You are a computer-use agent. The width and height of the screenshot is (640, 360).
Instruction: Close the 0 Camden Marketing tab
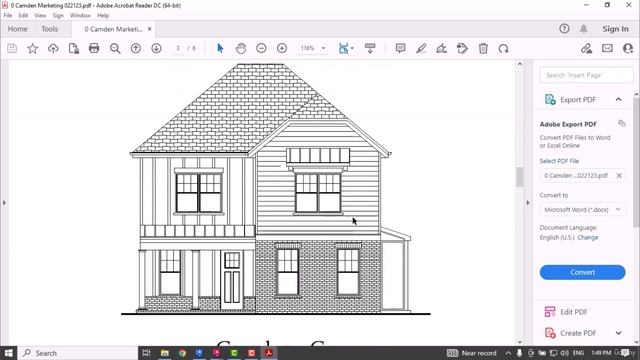pos(149,29)
